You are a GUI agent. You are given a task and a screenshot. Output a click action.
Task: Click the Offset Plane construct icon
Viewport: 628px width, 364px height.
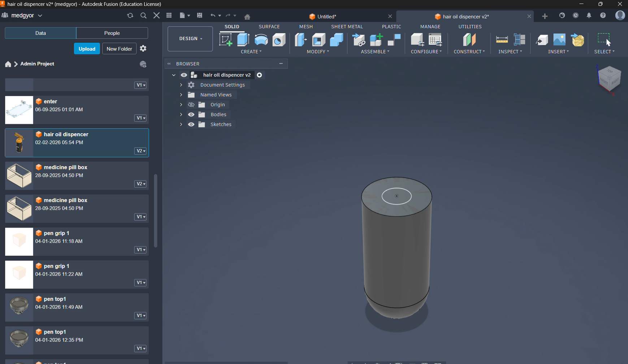click(469, 40)
